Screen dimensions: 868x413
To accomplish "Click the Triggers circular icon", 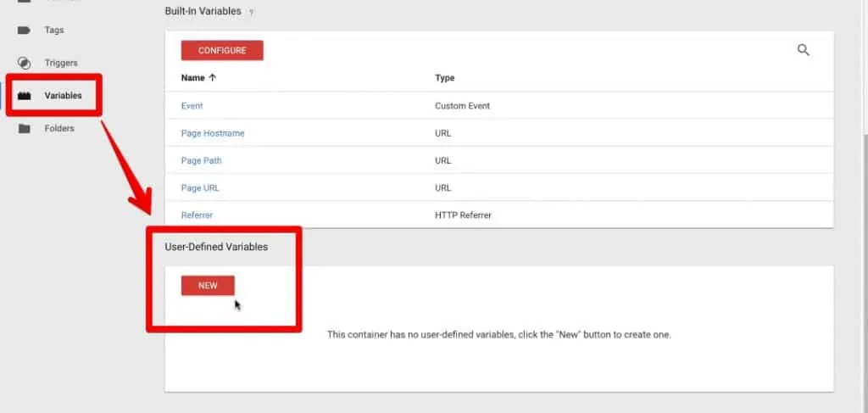I will pyautogui.click(x=24, y=63).
